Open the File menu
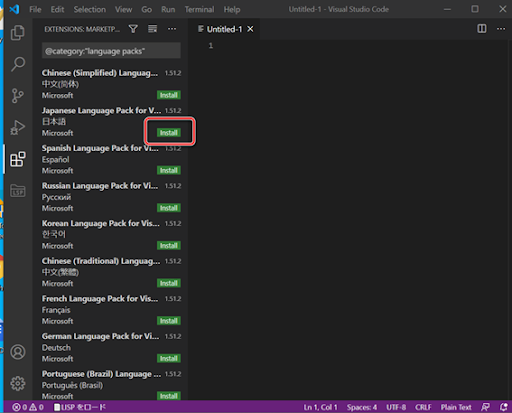 tap(35, 9)
